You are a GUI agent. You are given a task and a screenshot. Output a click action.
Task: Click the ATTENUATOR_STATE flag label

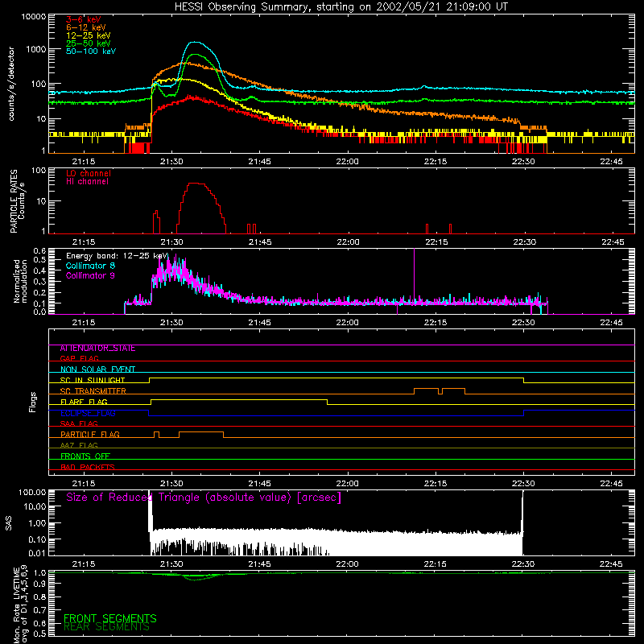coord(97,349)
